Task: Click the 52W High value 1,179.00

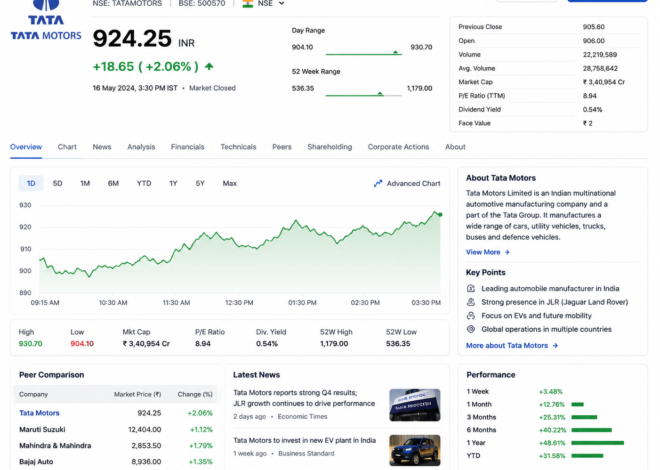Action: pos(334,344)
